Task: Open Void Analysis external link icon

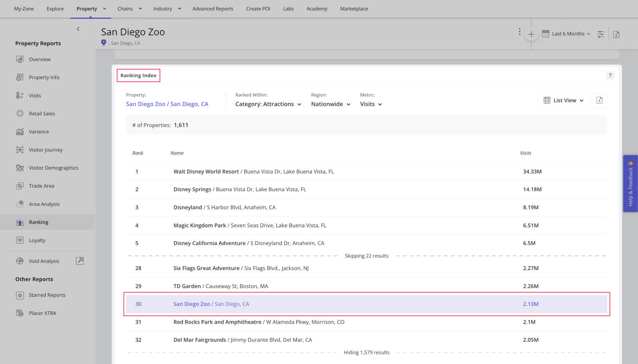Action: [x=80, y=261]
